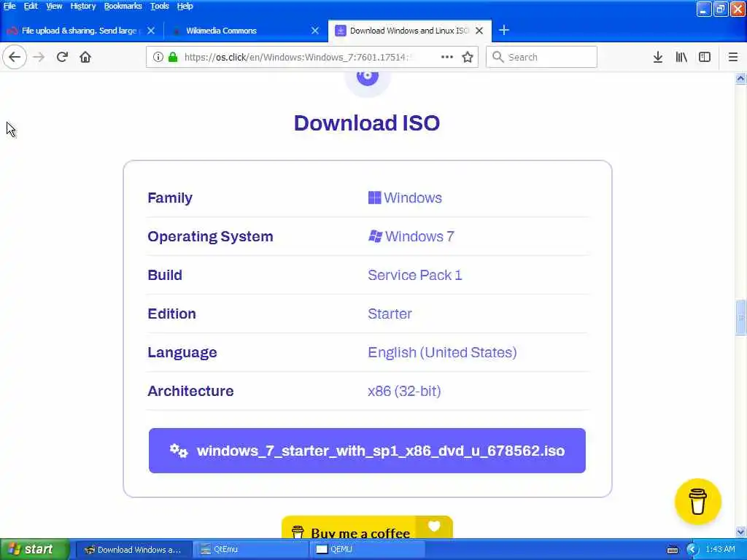Close the File upload & sharing tab

coord(151,31)
